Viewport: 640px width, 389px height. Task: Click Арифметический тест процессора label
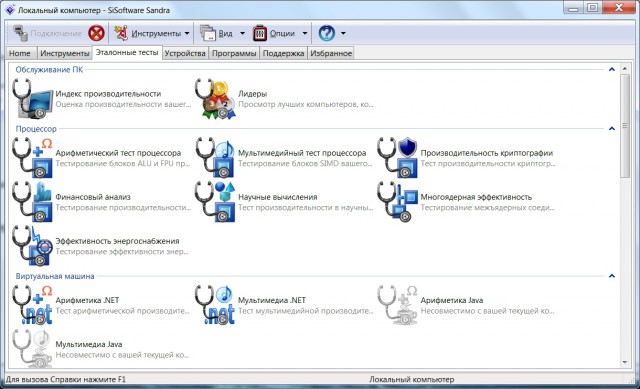click(x=118, y=153)
